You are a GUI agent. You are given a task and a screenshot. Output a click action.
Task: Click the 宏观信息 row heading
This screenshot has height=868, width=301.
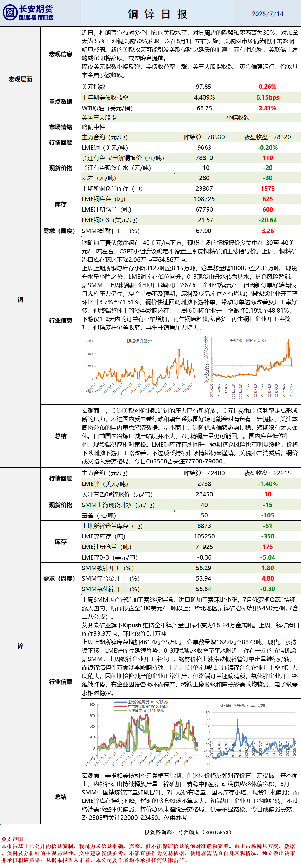[x=61, y=54]
